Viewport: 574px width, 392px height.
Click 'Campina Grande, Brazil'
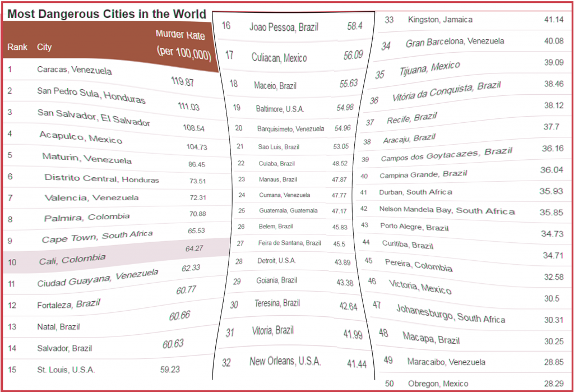point(424,174)
